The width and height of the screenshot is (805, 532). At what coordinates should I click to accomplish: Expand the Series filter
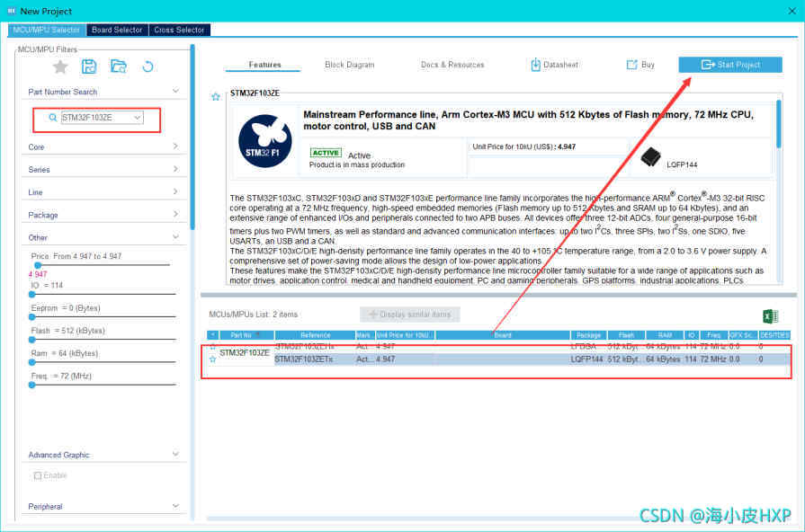tap(175, 169)
